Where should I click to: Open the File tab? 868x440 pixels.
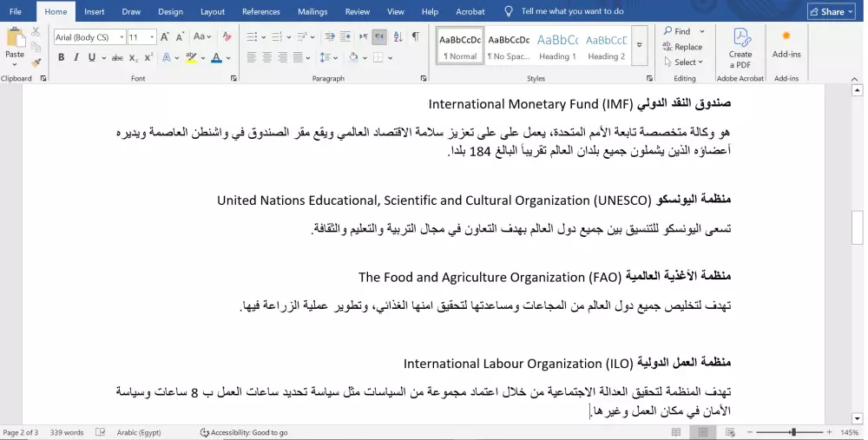click(x=16, y=11)
